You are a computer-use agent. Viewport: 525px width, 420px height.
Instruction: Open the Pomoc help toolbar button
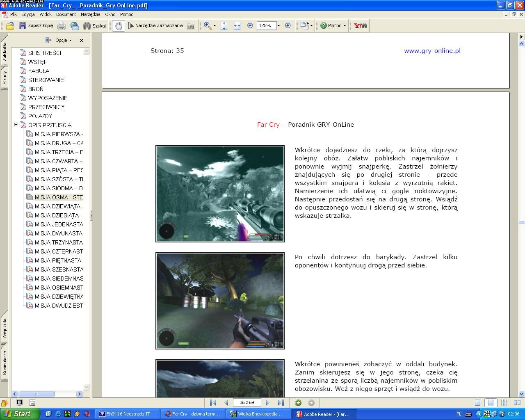tap(333, 25)
